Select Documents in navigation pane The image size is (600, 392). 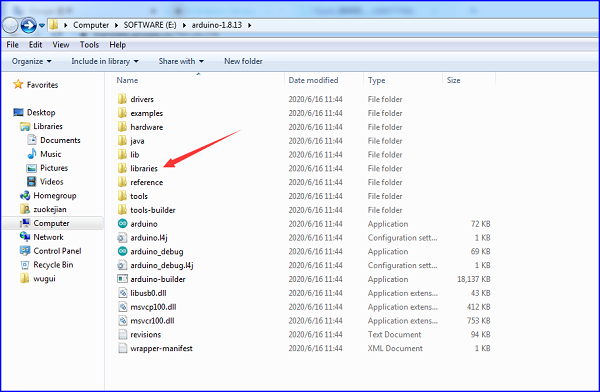[60, 140]
